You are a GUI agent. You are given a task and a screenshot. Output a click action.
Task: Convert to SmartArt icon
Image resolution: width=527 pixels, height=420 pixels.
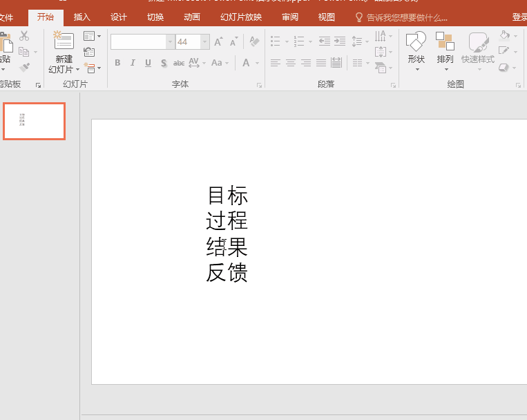(x=381, y=68)
